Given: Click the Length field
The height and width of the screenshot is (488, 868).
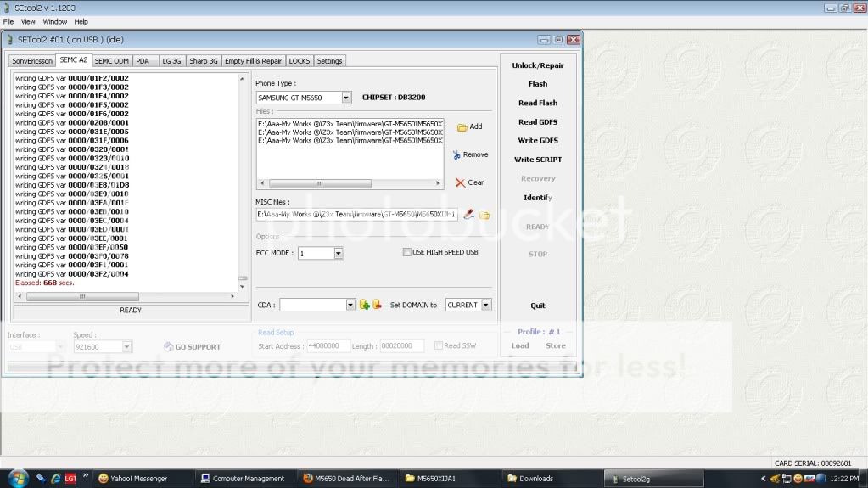Looking at the screenshot, I should (402, 346).
